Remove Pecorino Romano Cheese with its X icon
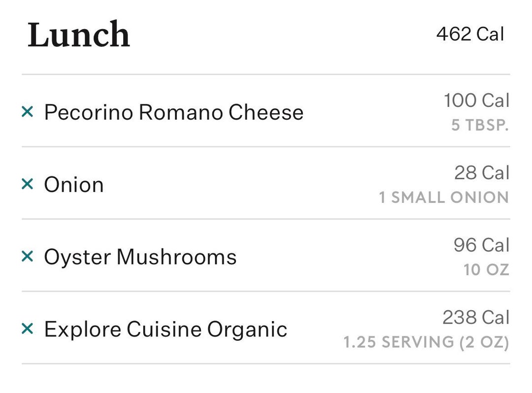This screenshot has width=532, height=393. pyautogui.click(x=27, y=112)
